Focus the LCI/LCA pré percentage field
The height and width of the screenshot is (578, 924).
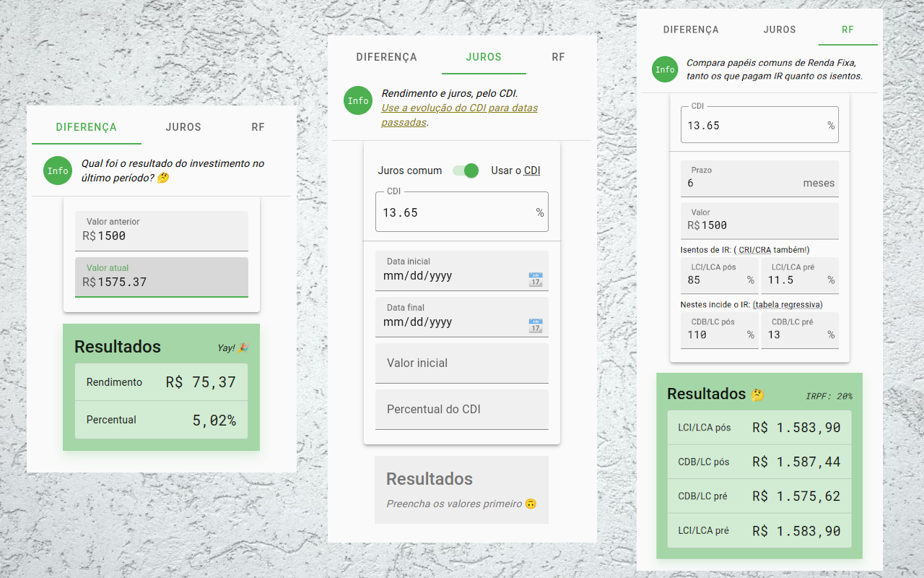point(800,275)
